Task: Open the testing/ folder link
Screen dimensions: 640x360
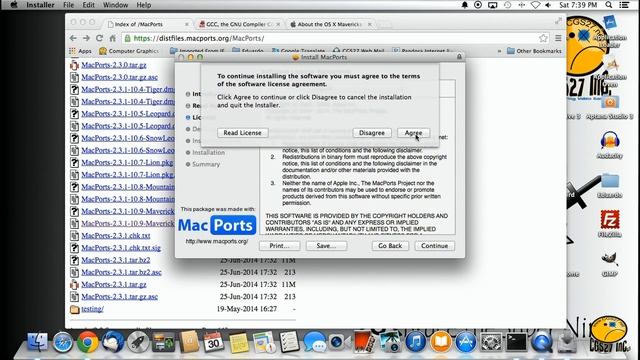Action: [x=93, y=309]
